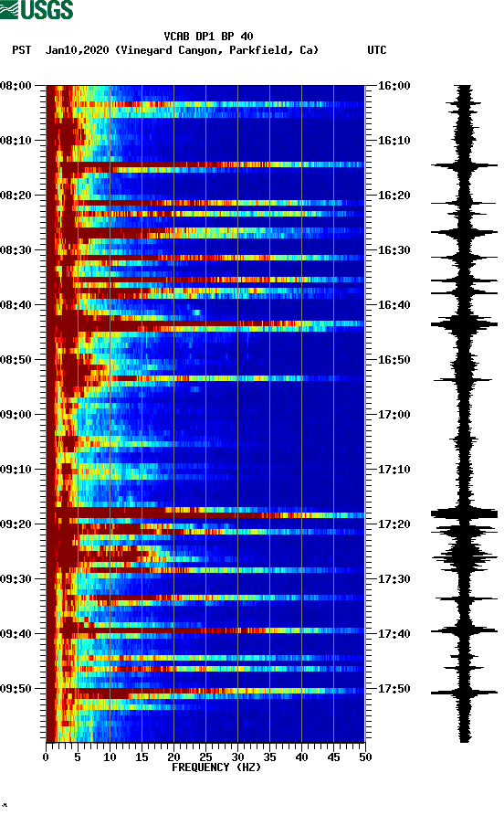Click the 17:30 UTC time label
The width and height of the screenshot is (504, 815).
394,579
